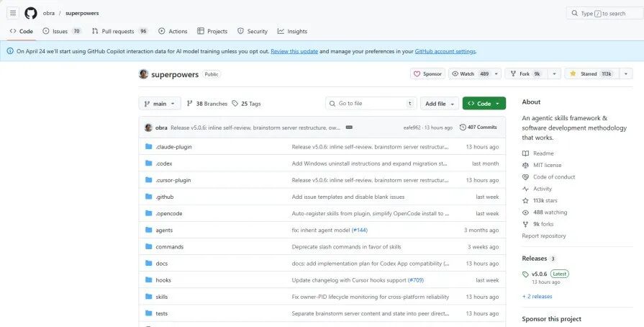The width and height of the screenshot is (644, 327).
Task: Open the .cursor-plugin folder
Action: (173, 180)
